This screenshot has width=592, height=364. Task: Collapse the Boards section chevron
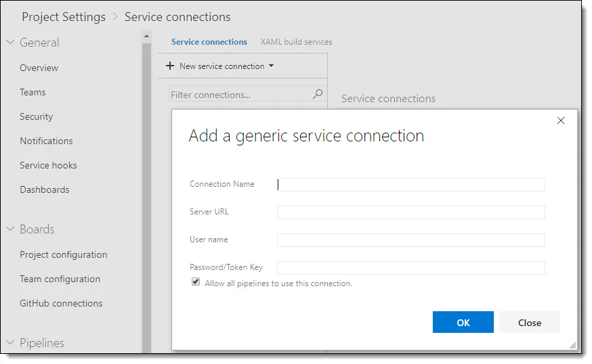(10, 229)
